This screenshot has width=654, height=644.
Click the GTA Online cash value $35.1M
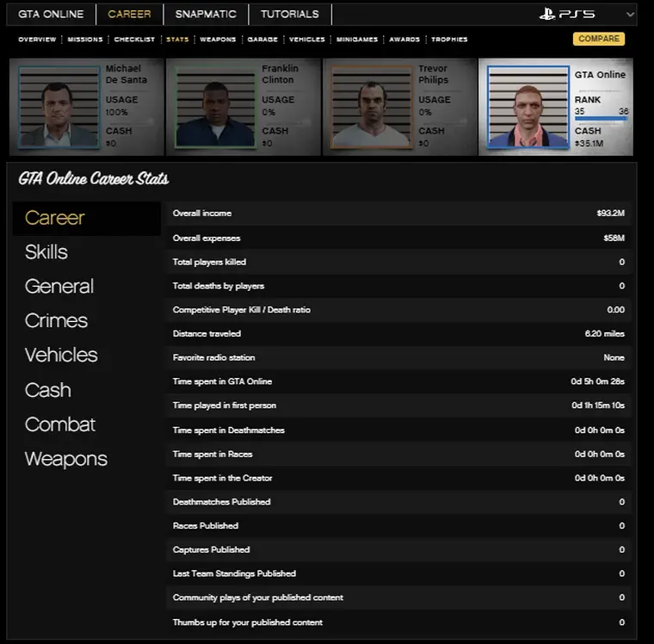coord(589,144)
